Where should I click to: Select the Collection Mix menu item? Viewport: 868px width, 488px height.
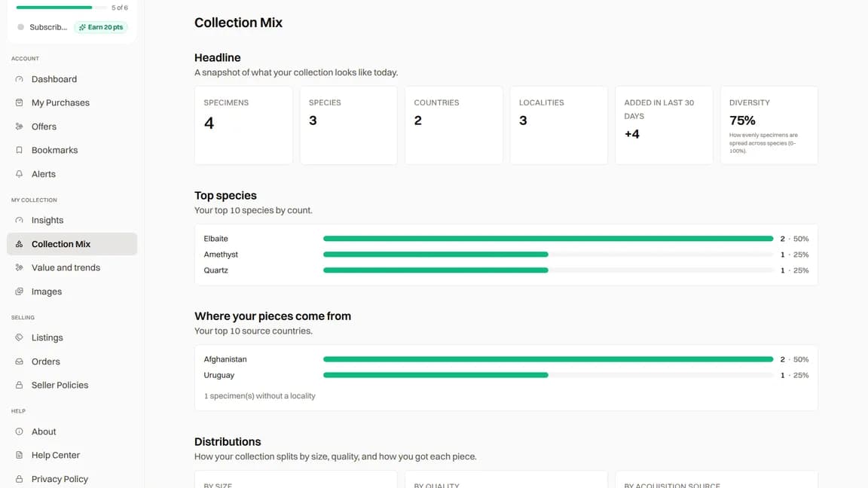click(72, 244)
